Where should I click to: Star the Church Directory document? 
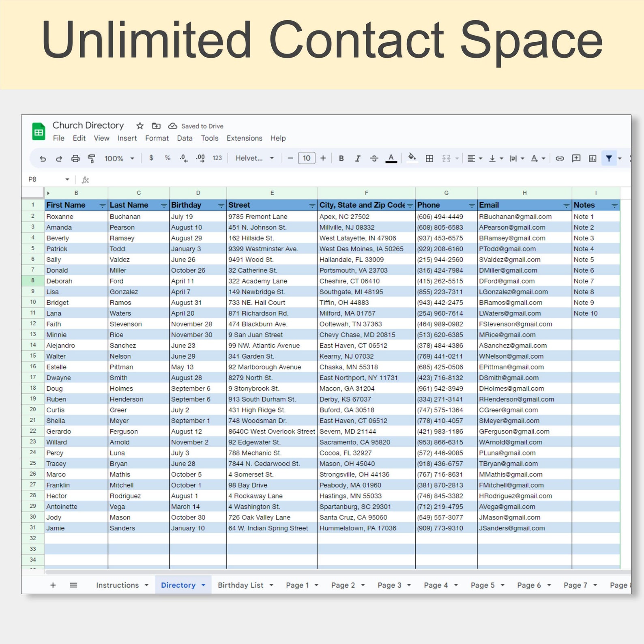coord(140,126)
